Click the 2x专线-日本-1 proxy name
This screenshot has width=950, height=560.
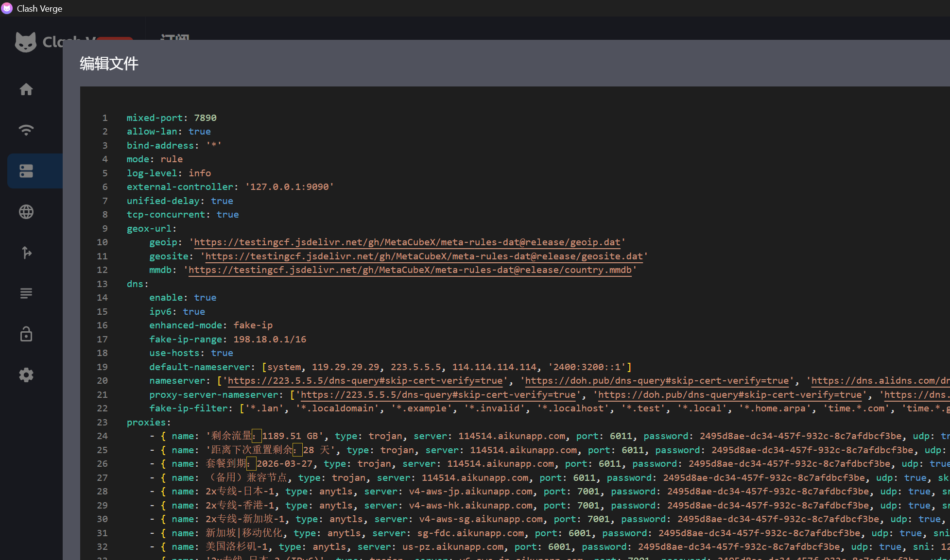pos(240,492)
